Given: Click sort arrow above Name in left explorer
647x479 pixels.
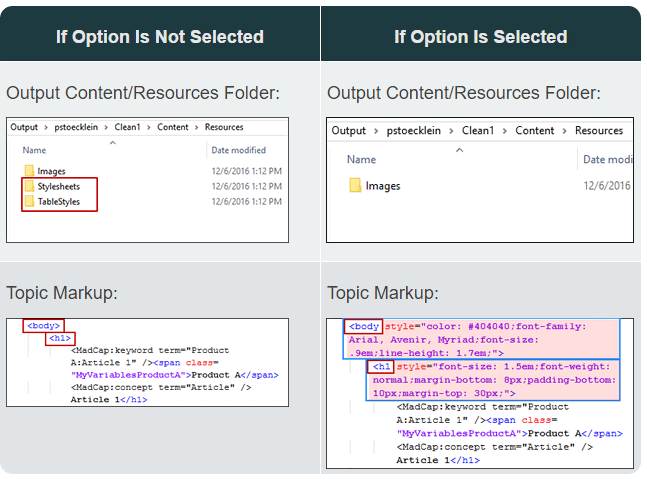Looking at the screenshot, I should (x=113, y=143).
